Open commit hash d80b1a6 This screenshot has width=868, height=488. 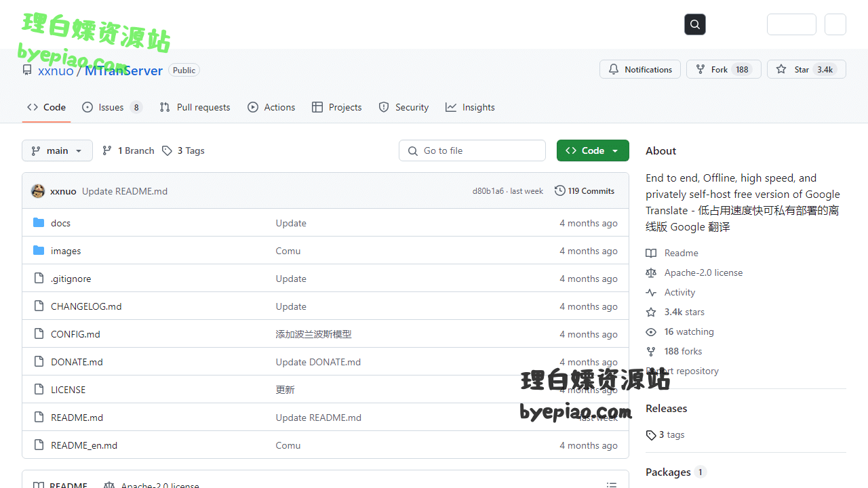coord(488,191)
